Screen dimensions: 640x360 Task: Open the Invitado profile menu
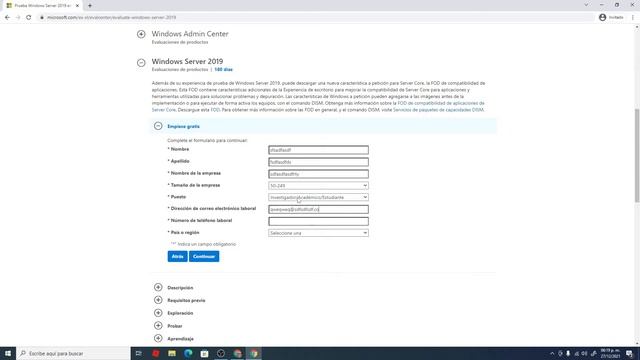click(611, 18)
